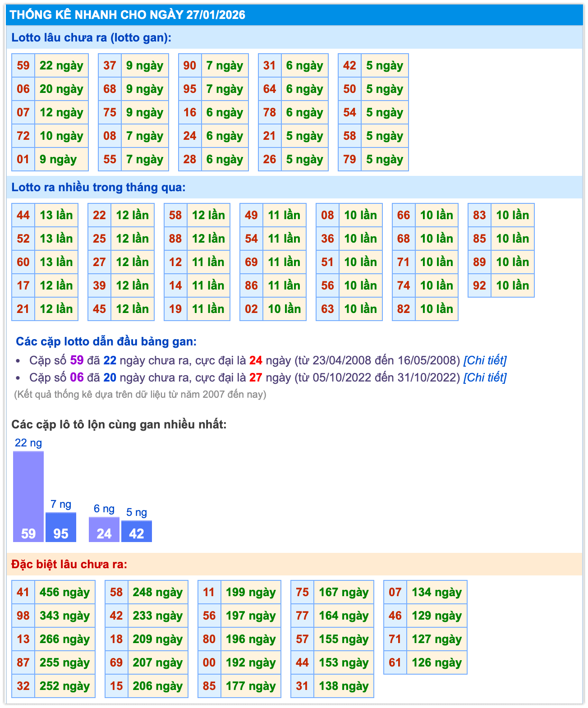
Task: Click the Thống kê nhanh blue title bar
Action: coord(294,15)
